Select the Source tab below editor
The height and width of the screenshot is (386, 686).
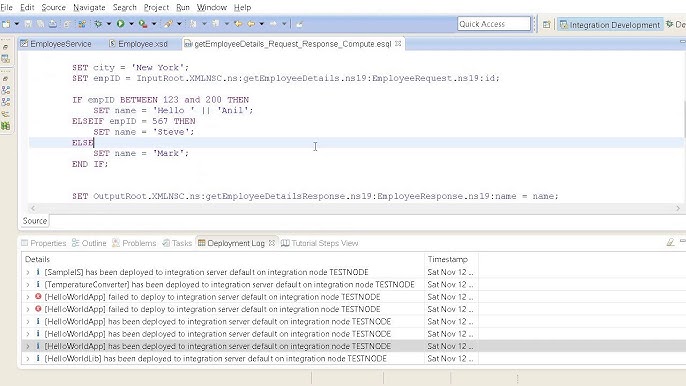(x=35, y=221)
